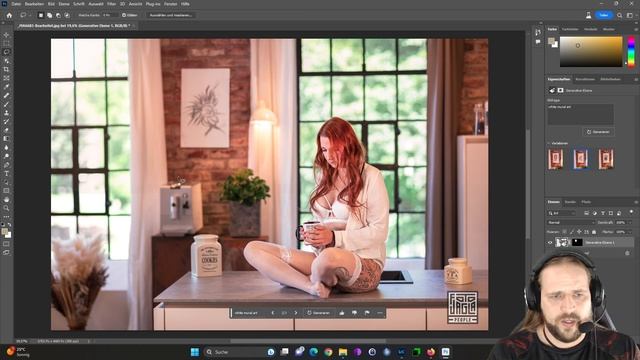Click Generieren in the contextual task bar
The image size is (640, 360).
pyautogui.click(x=318, y=313)
